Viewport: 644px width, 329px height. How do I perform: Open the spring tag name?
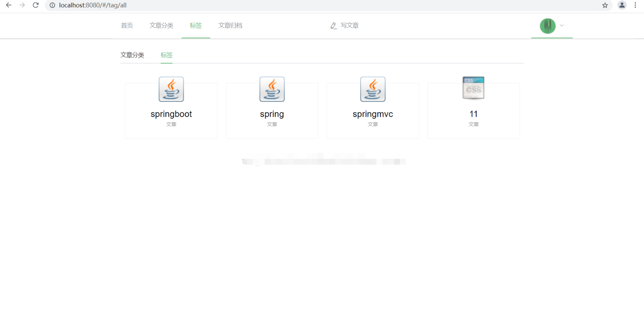pos(272,114)
